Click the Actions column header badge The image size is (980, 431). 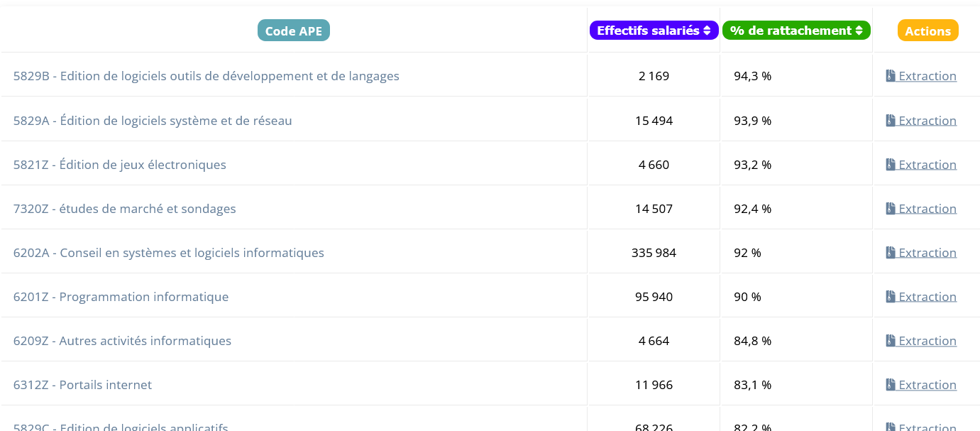coord(927,31)
